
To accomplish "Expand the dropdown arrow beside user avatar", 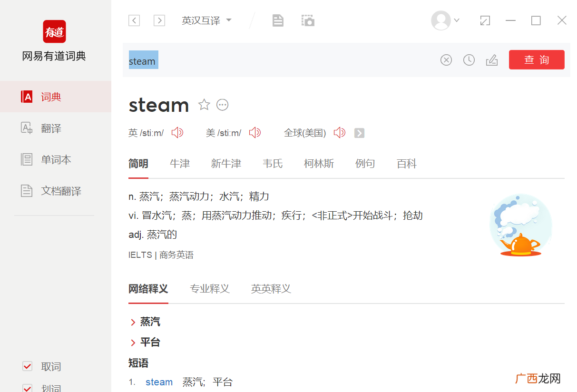I will click(x=457, y=20).
